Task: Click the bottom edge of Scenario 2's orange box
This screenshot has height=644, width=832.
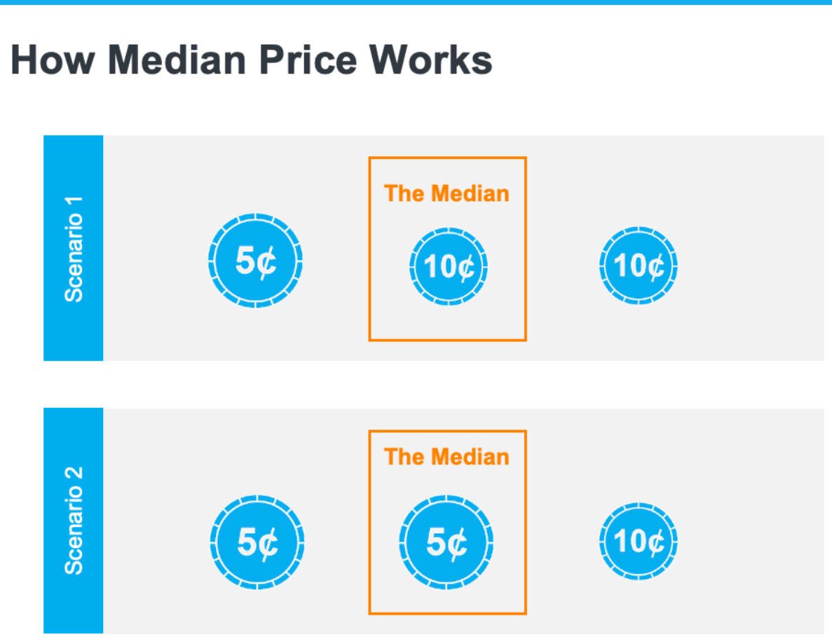Action: (447, 613)
